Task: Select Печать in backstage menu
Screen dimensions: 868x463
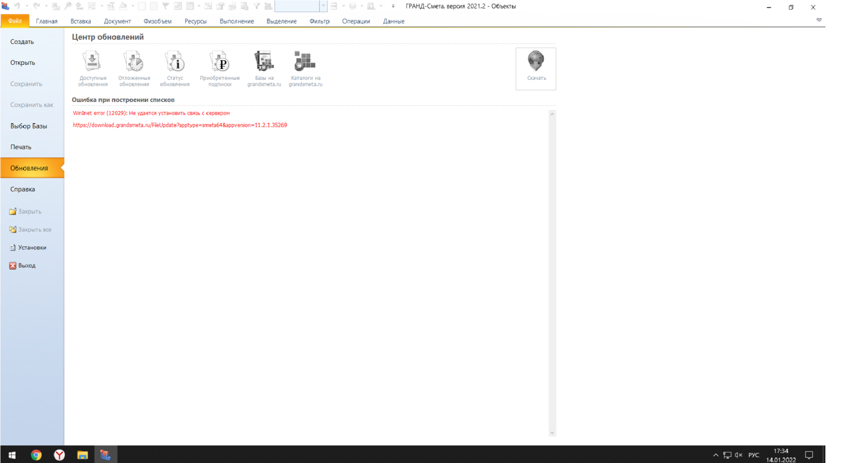Action: tap(32, 147)
